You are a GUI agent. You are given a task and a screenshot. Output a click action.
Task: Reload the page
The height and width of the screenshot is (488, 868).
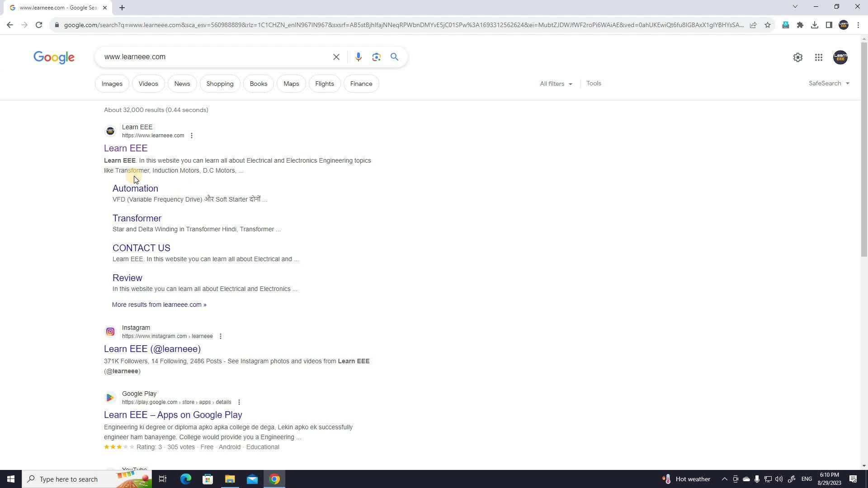point(39,25)
